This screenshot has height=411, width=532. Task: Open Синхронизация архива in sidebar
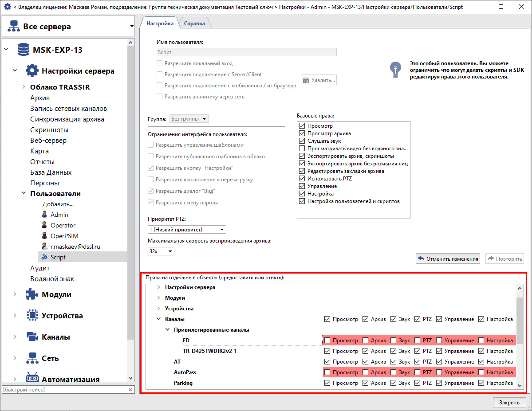[67, 119]
